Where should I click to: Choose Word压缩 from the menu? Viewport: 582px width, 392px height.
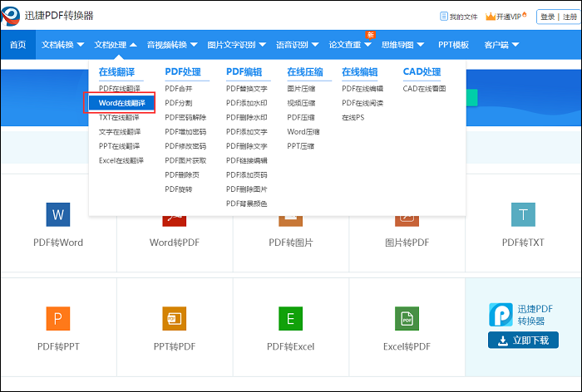click(303, 132)
